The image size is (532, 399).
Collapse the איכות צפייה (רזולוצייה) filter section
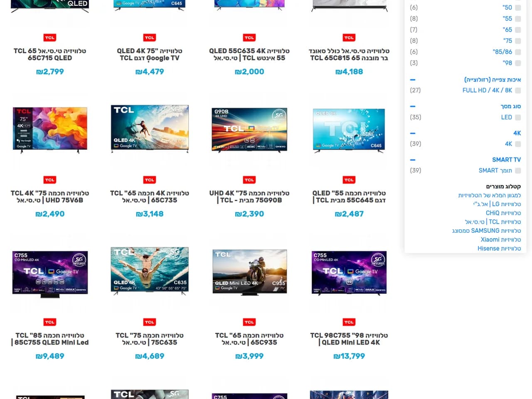click(413, 79)
